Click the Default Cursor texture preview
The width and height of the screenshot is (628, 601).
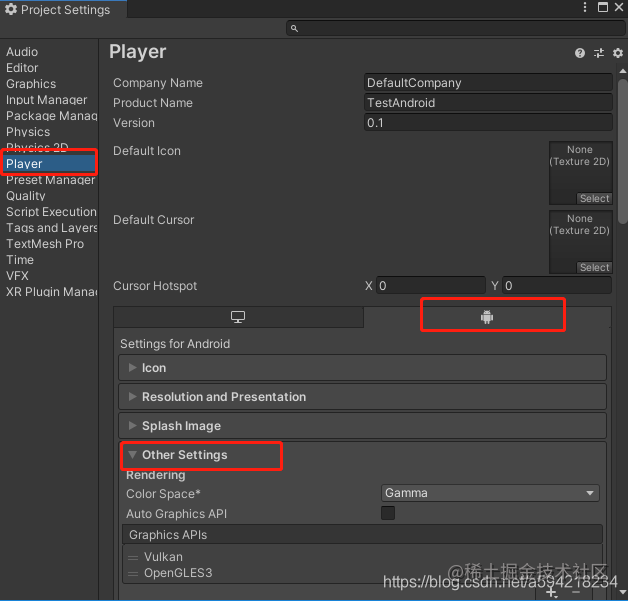pos(580,241)
